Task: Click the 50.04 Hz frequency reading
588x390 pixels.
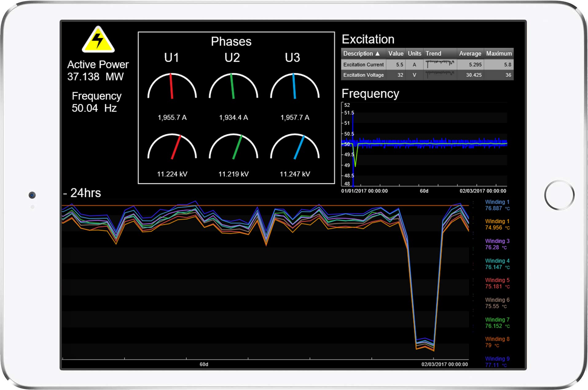Action: pyautogui.click(x=94, y=108)
